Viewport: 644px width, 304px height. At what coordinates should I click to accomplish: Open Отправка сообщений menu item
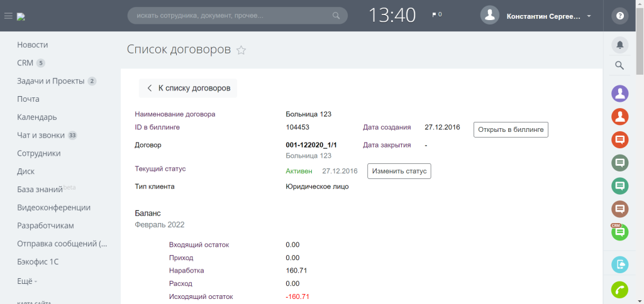[x=62, y=243]
